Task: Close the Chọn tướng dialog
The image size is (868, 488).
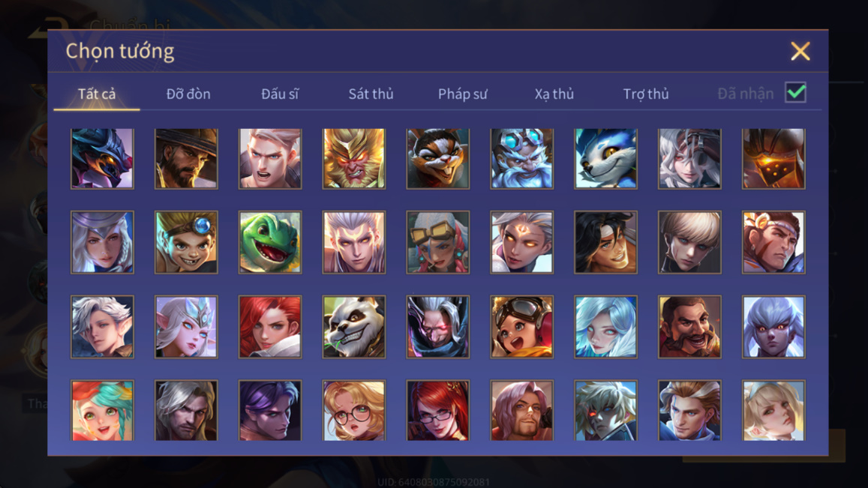Action: [800, 52]
